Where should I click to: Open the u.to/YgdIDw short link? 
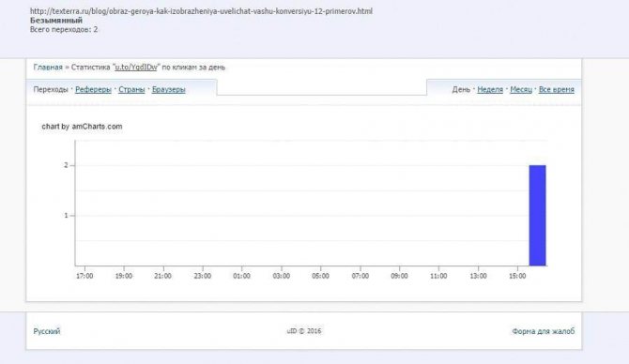(136, 67)
